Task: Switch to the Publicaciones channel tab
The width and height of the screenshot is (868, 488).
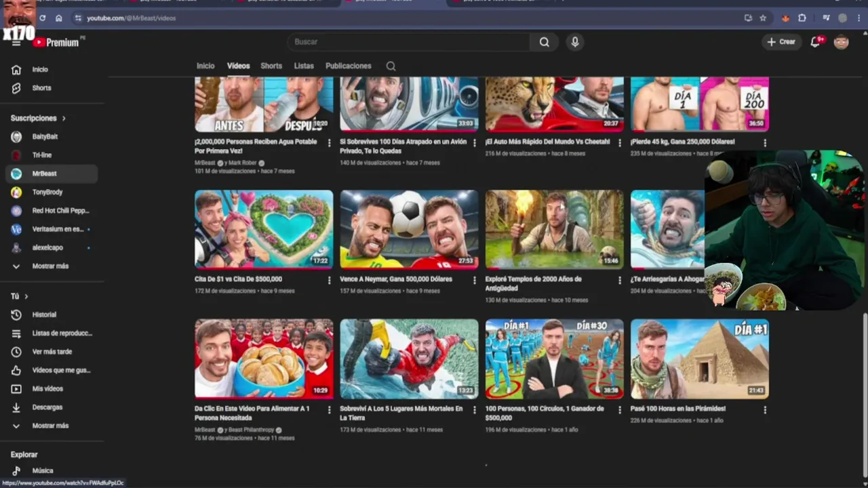Action: 349,66
